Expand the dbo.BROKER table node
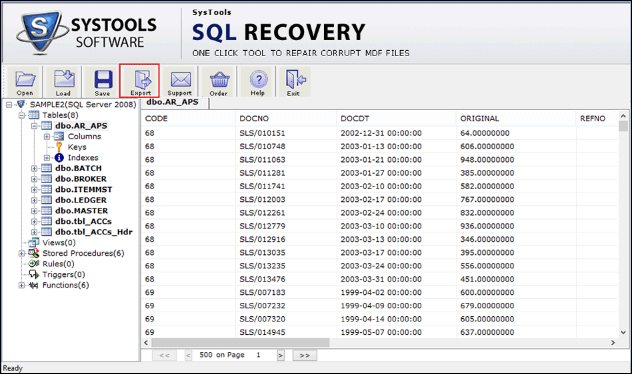The width and height of the screenshot is (632, 374). (35, 179)
